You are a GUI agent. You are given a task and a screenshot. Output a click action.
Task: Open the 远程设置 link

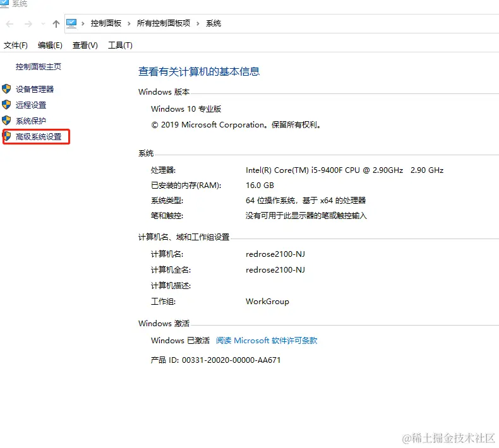tap(31, 105)
